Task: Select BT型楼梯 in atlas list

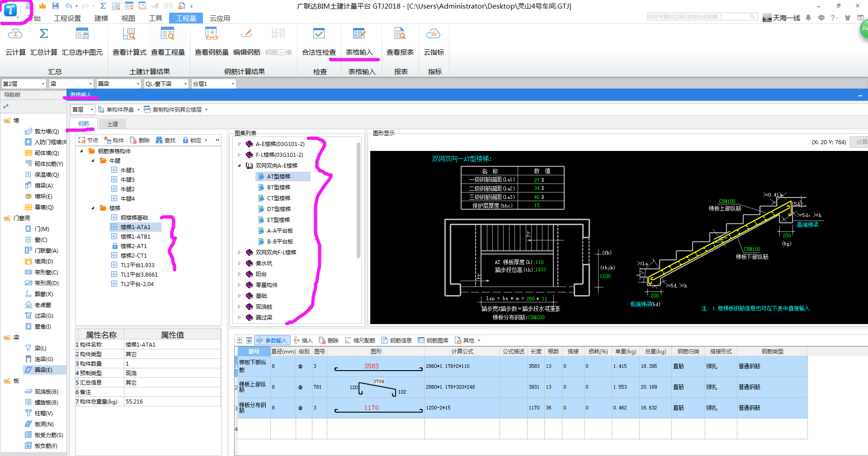Action: [278, 188]
